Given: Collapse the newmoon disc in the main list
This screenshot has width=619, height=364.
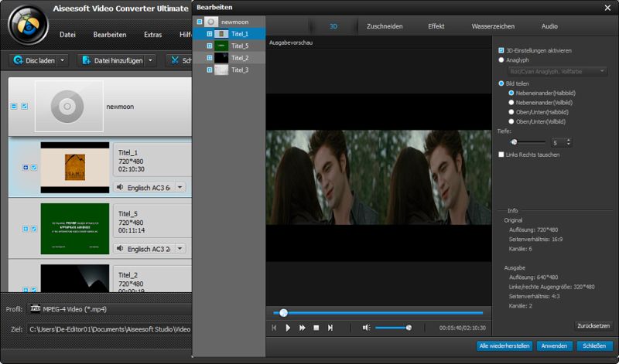Looking at the screenshot, I should tap(14, 107).
